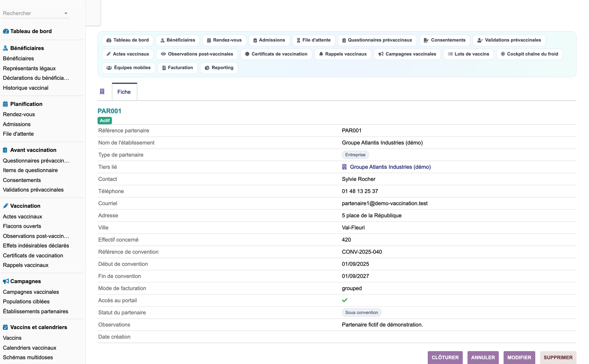Click the Campagnes megaphone icon in sidebar
This screenshot has height=364, width=589.
(x=6, y=281)
